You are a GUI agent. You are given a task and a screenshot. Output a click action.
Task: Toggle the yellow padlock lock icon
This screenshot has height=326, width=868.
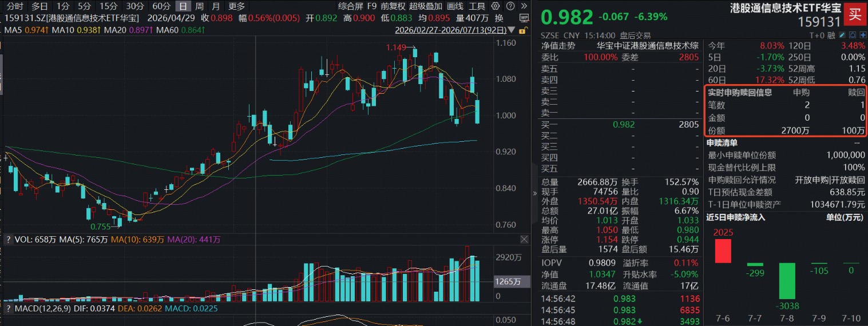click(524, 30)
